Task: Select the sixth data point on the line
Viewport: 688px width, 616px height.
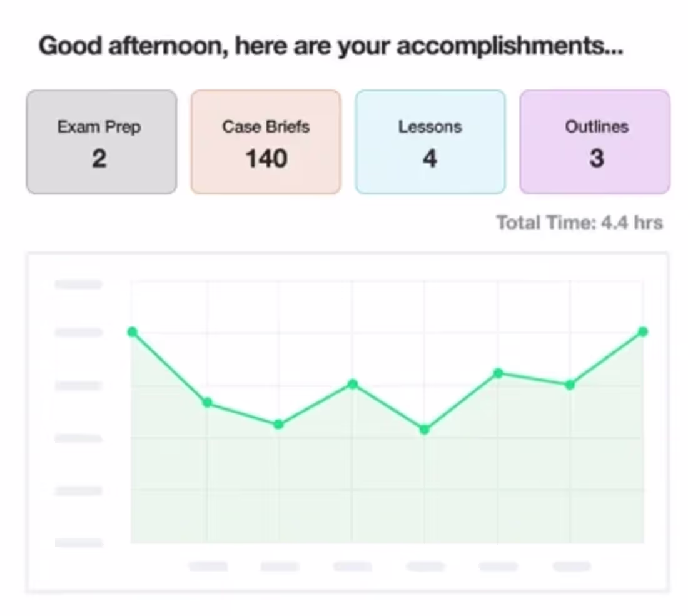Action: [x=498, y=373]
